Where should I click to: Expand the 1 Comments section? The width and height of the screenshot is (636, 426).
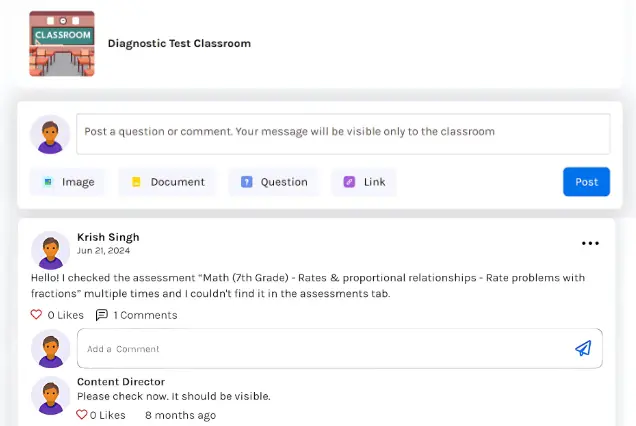tap(137, 315)
